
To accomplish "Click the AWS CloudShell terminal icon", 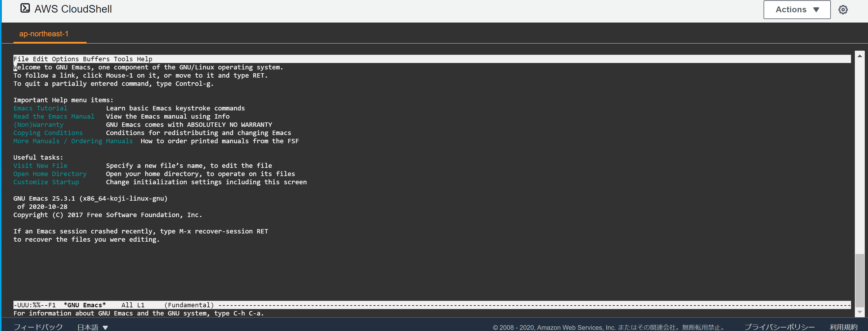I will tap(25, 8).
